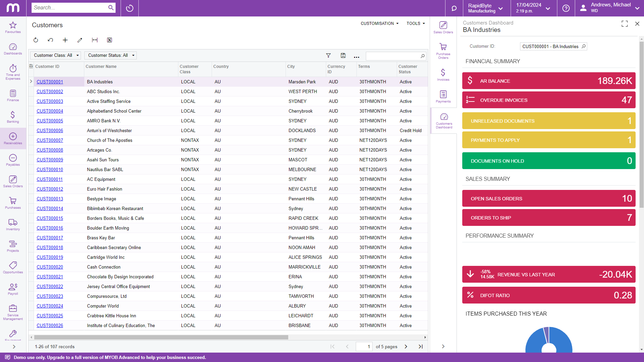The width and height of the screenshot is (644, 362).
Task: Open customer link CUST000006
Action: 50,130
